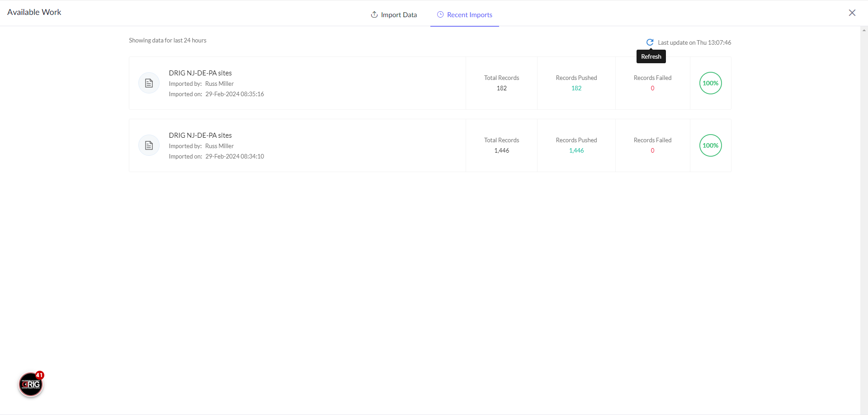Click Russ Miller in the 08:35:16 import

(x=219, y=84)
